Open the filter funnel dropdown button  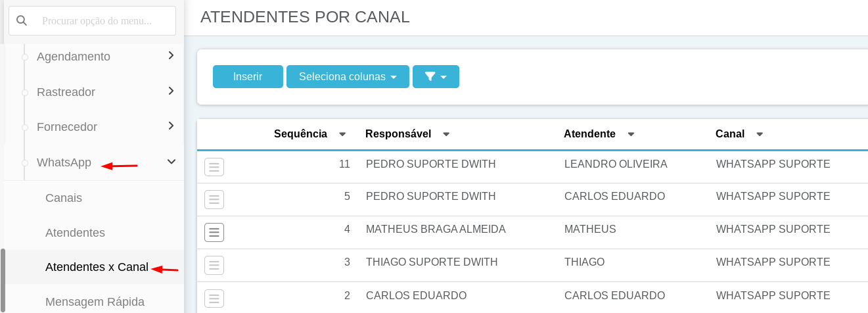click(436, 76)
